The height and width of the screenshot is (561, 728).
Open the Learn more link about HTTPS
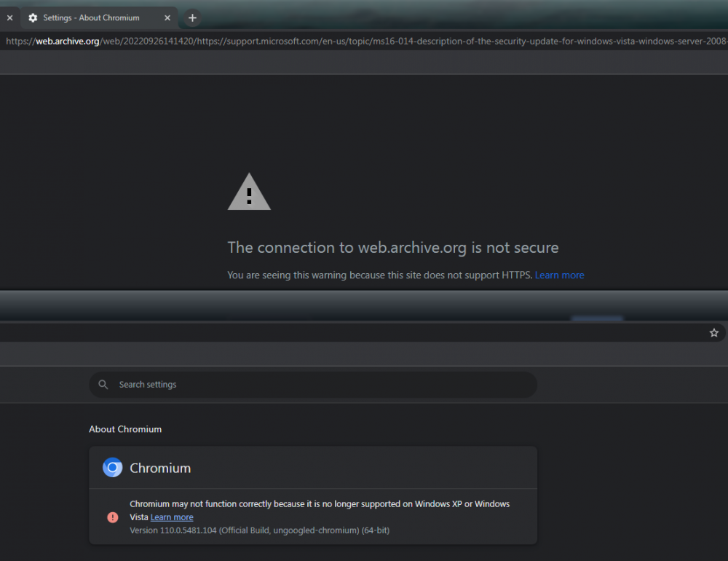[559, 275]
